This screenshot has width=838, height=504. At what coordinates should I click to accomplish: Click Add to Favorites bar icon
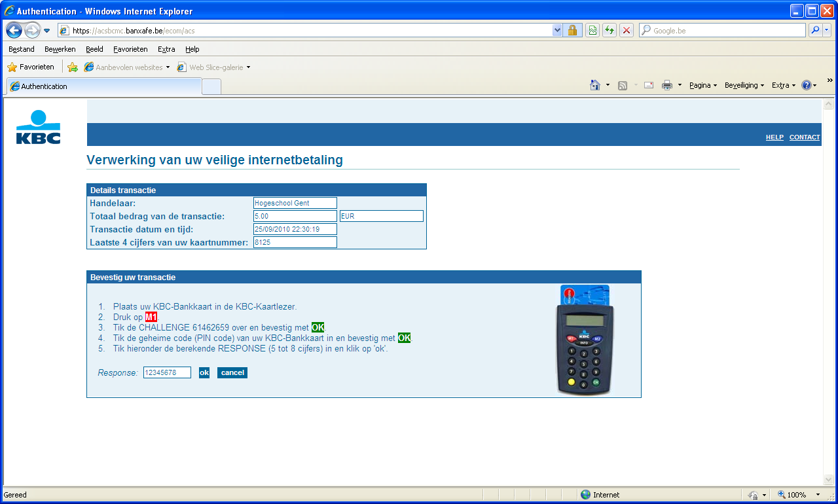(73, 67)
